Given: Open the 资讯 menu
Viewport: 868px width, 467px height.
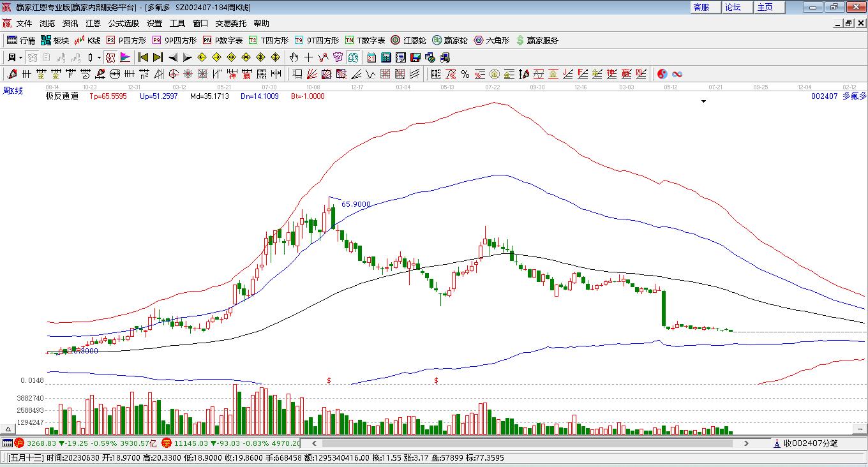Looking at the screenshot, I should (70, 23).
